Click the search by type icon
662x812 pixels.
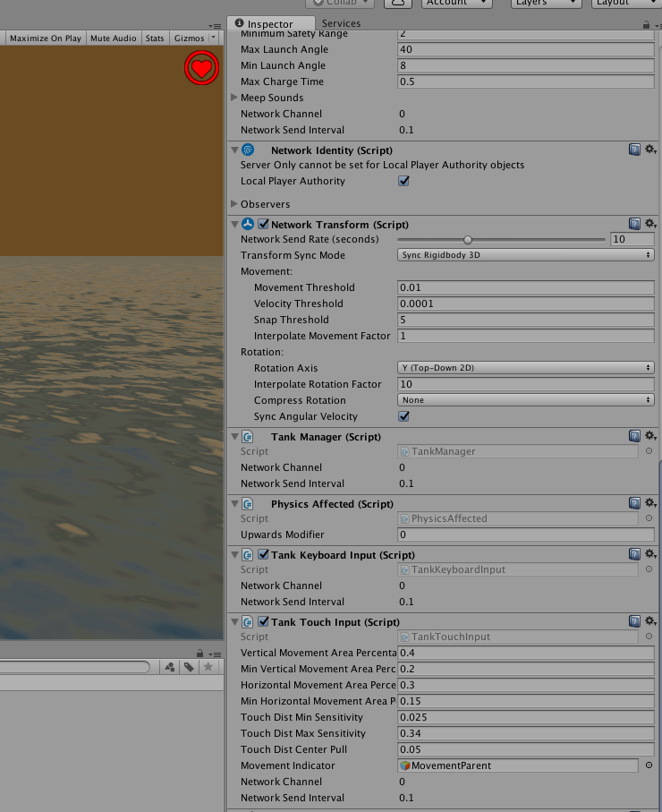pos(169,667)
